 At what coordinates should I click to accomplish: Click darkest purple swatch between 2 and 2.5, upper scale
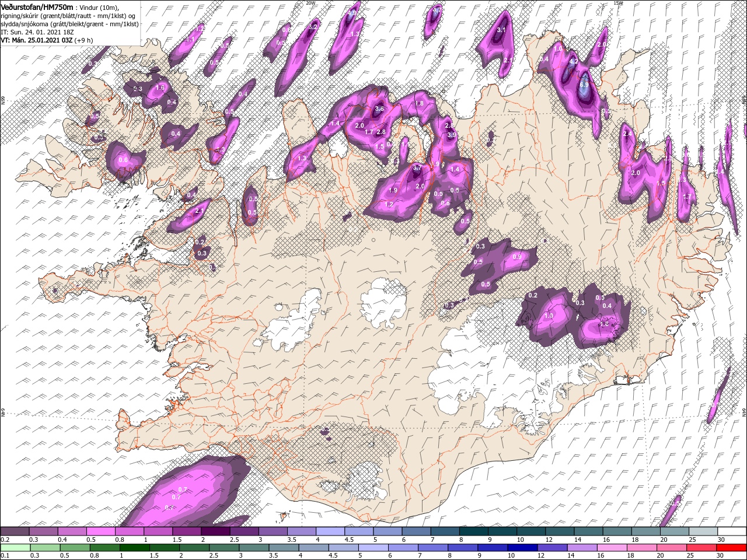click(x=215, y=531)
